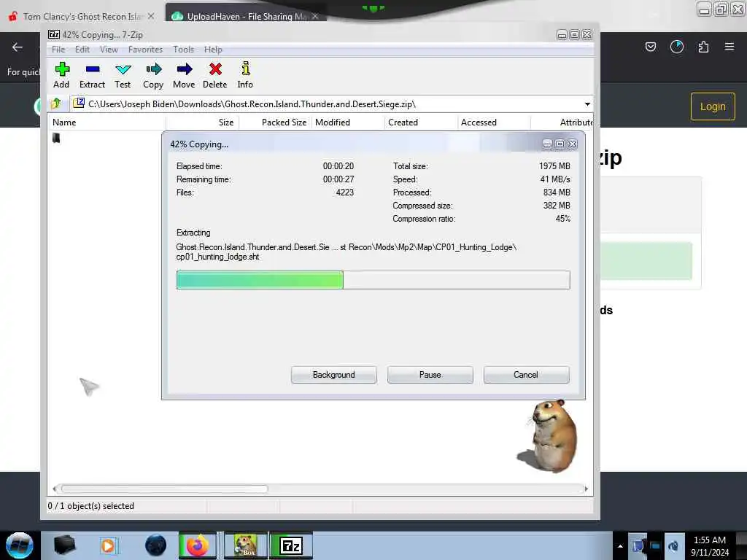
Task: Click the browser extensions puzzle icon
Action: click(703, 47)
